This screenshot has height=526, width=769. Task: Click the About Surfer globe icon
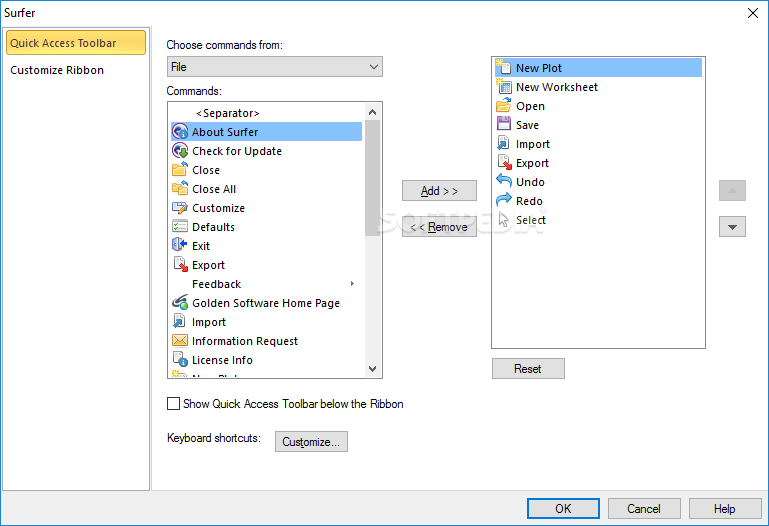180,132
